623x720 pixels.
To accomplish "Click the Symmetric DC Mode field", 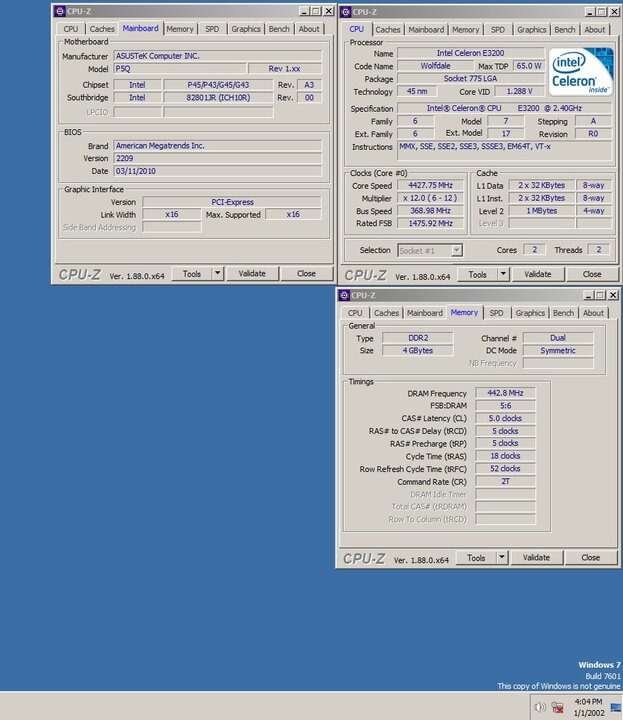I will (558, 351).
